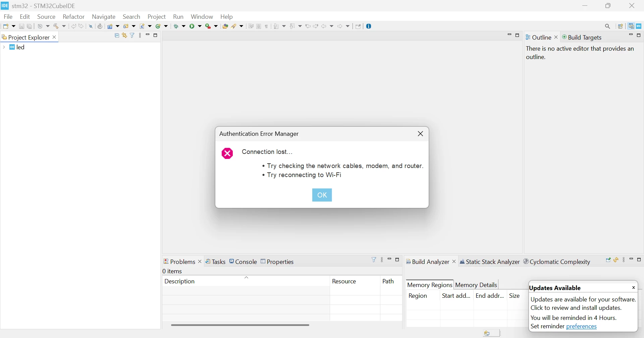Screen dimensions: 644x338
Task: Click the Problems view horizontal scrollbar
Action: pyautogui.click(x=240, y=325)
